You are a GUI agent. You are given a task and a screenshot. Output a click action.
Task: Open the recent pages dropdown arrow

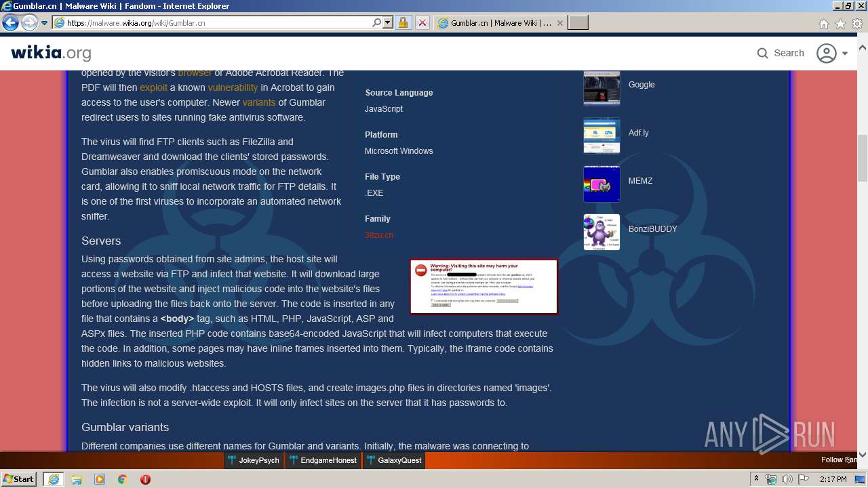tap(44, 23)
